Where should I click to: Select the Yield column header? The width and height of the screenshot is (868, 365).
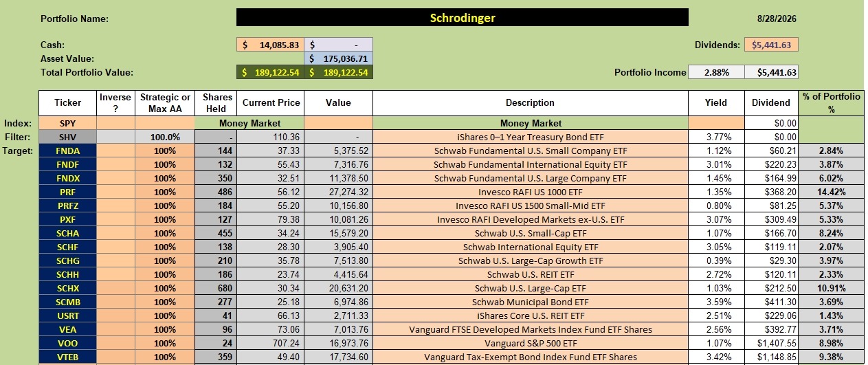[716, 102]
